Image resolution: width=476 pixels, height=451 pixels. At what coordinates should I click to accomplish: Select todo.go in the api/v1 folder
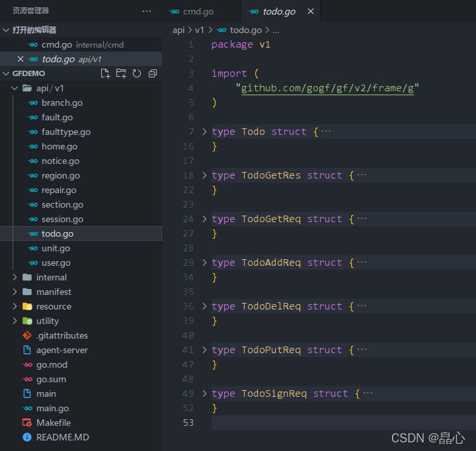[x=81, y=234]
